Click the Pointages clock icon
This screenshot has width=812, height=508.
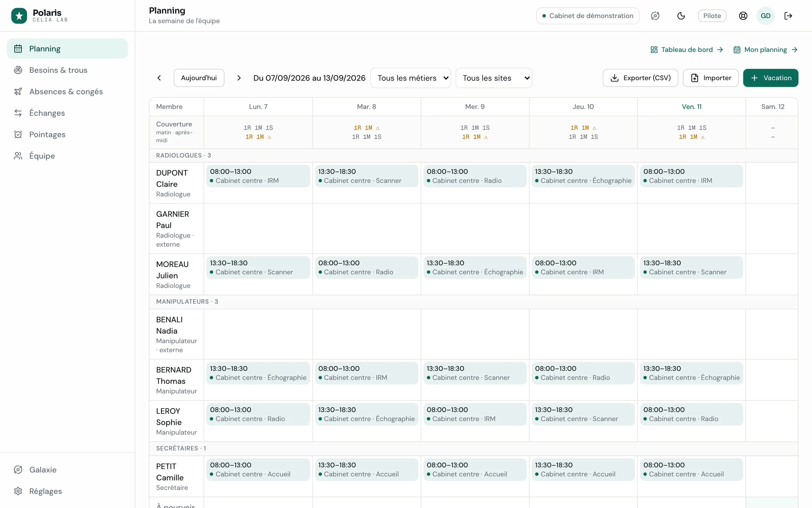coord(18,134)
